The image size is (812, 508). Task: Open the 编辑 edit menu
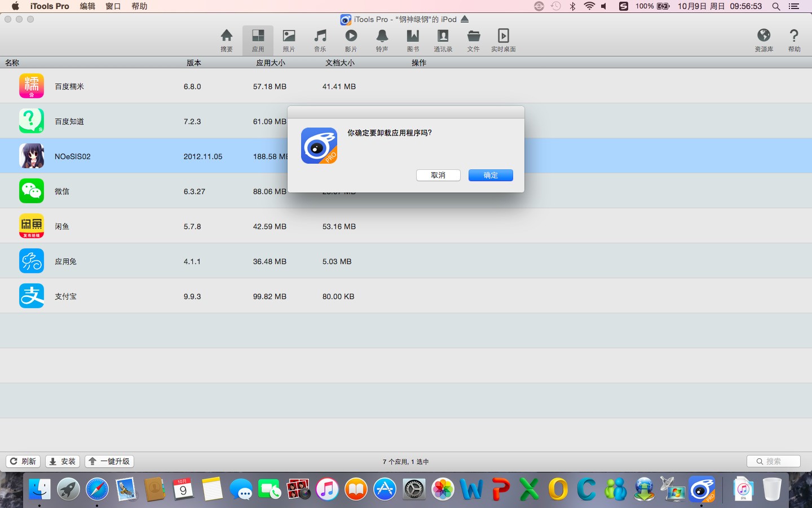coord(87,6)
